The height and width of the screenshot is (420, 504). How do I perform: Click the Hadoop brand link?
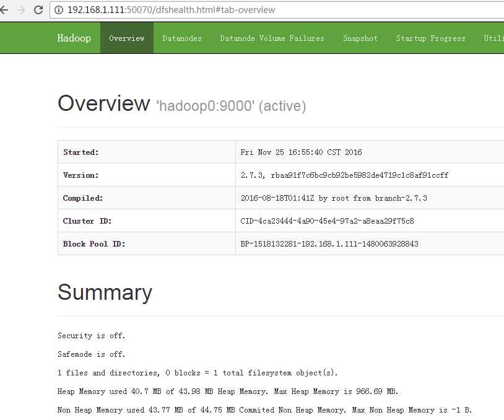74,38
